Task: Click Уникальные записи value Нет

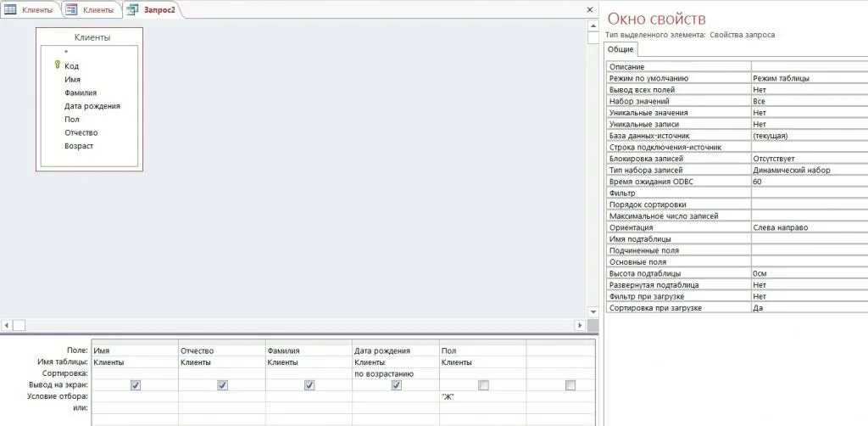Action: click(x=810, y=124)
